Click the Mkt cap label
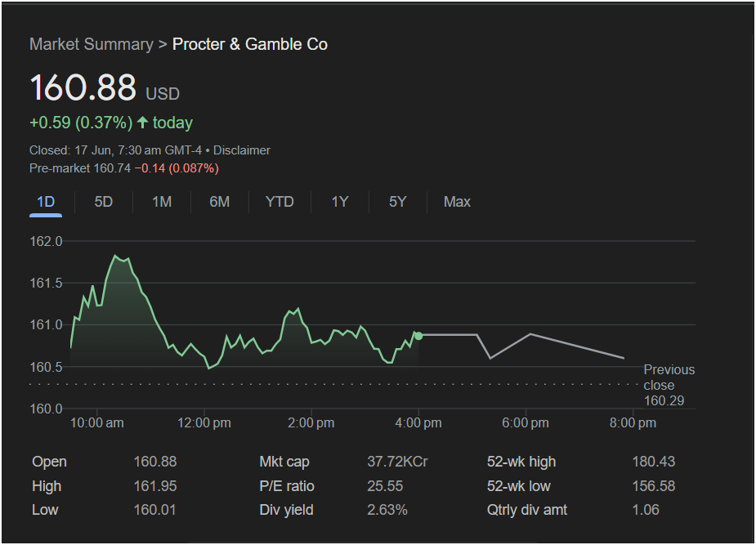 284,462
